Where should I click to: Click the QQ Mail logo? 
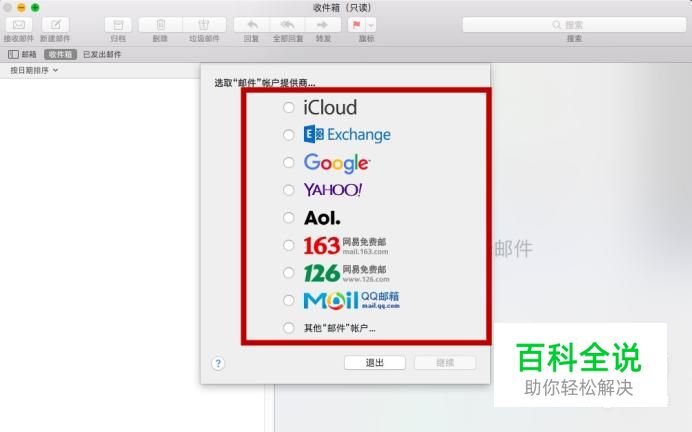[x=352, y=301]
